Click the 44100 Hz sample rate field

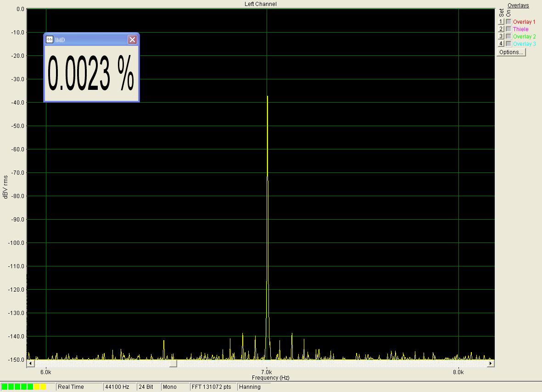click(120, 387)
